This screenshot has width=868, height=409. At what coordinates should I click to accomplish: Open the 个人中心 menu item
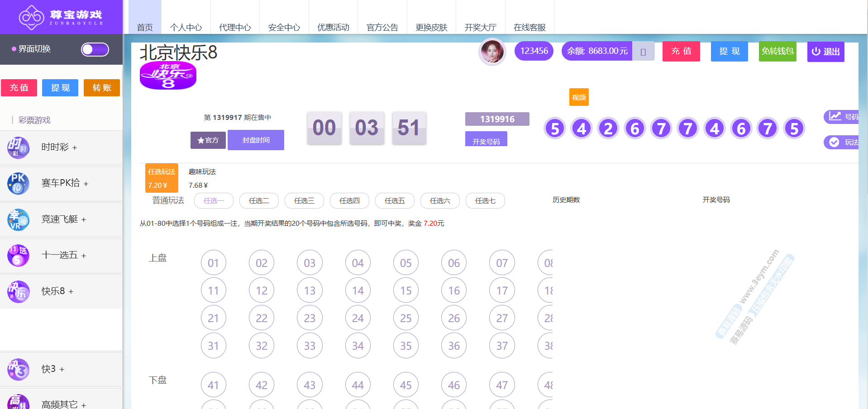(186, 27)
